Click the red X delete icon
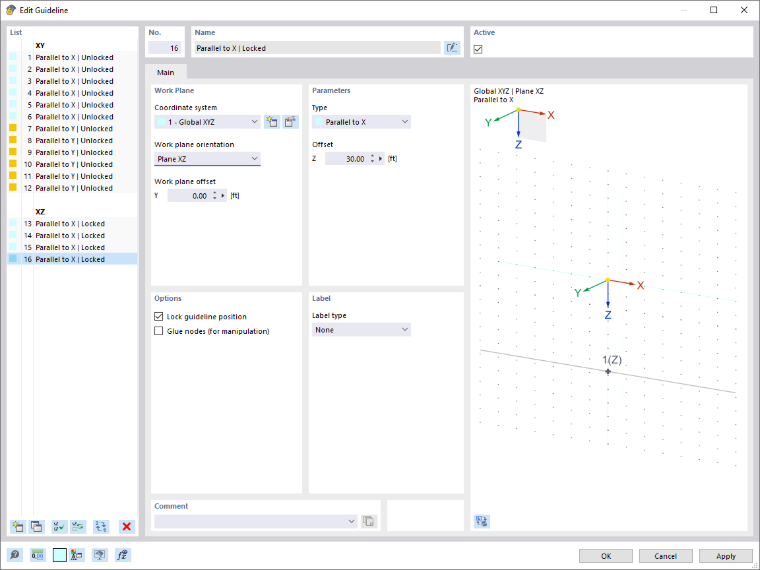760x570 pixels. 127,526
